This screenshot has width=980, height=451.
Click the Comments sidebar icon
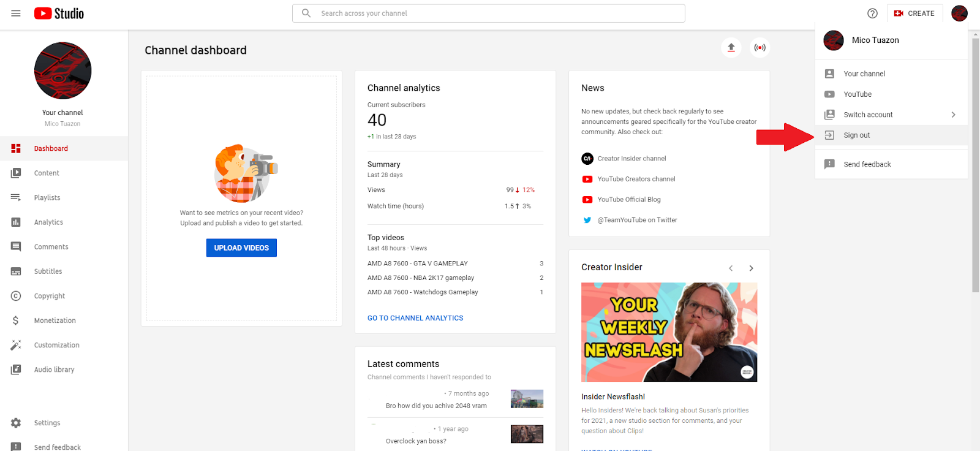click(16, 247)
